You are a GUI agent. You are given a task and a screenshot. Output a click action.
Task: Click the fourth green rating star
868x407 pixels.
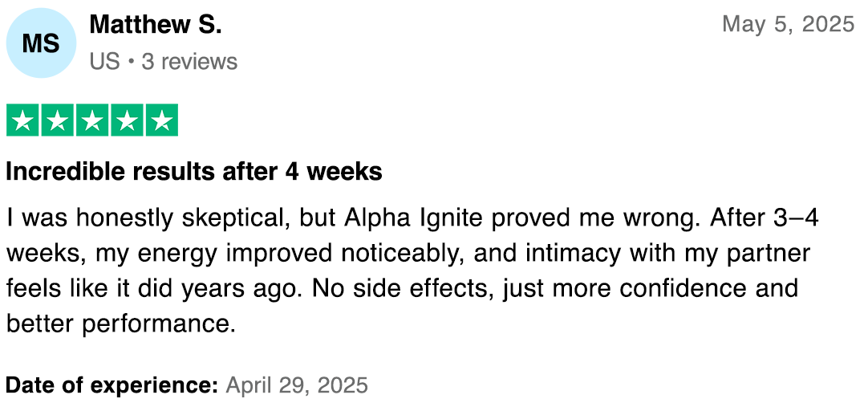pos(127,120)
